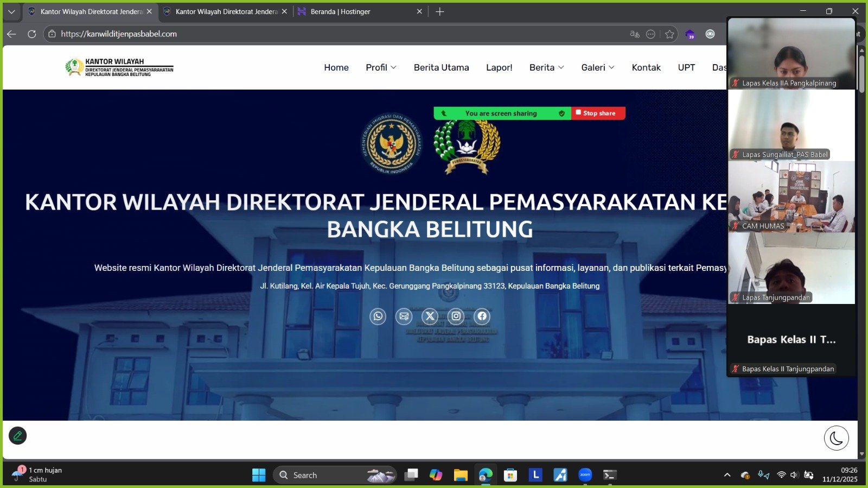868x488 pixels.
Task: Open the Instagram social icon
Action: (x=456, y=316)
